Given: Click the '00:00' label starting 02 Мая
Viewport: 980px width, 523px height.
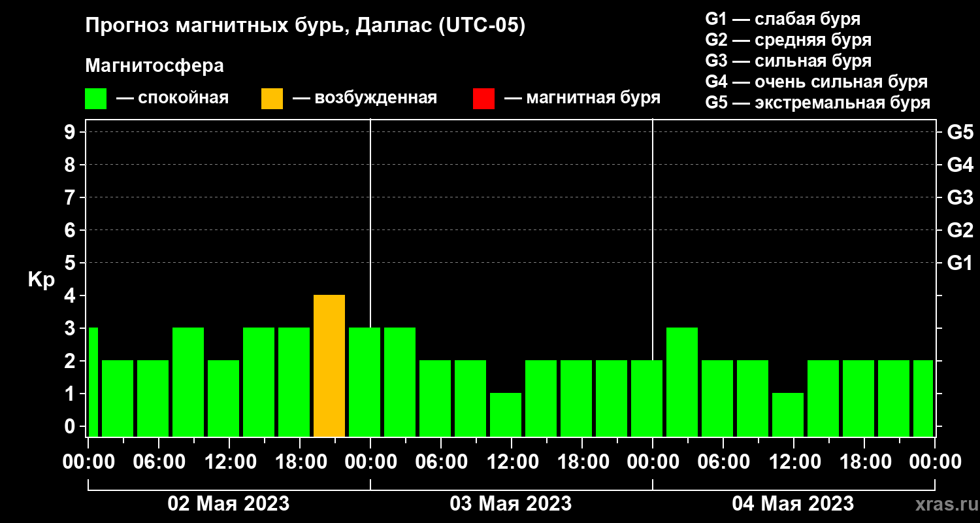Looking at the screenshot, I should click(88, 462).
